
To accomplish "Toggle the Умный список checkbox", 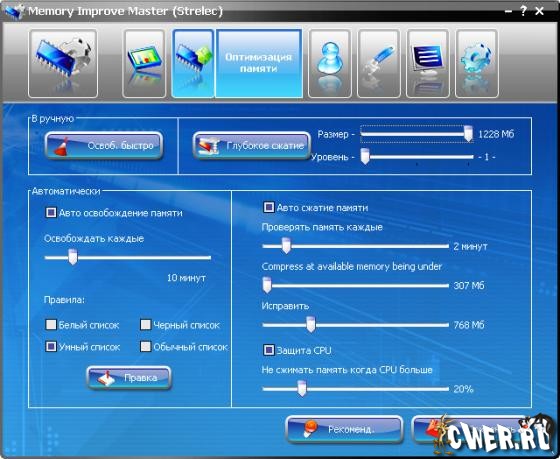I will click(x=51, y=346).
